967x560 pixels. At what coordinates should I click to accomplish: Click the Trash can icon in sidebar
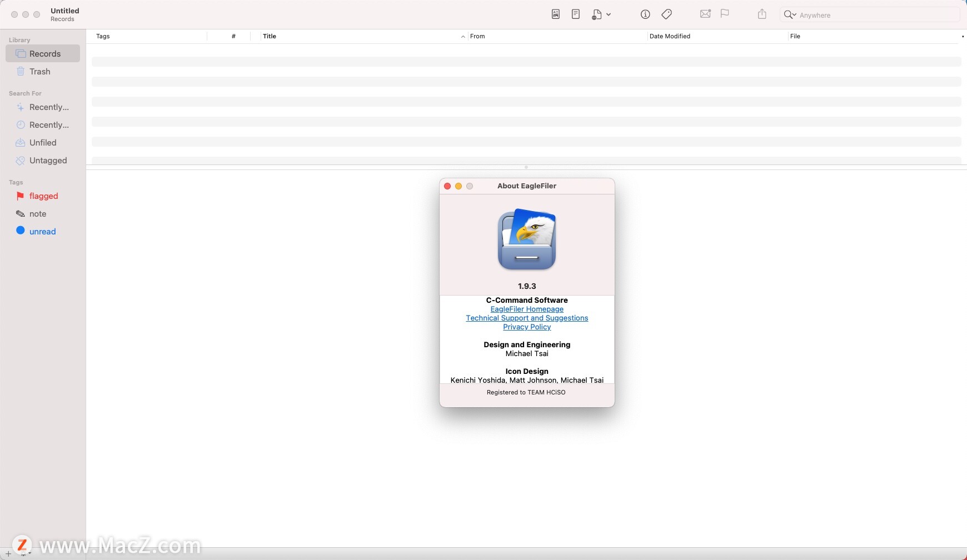(x=21, y=71)
